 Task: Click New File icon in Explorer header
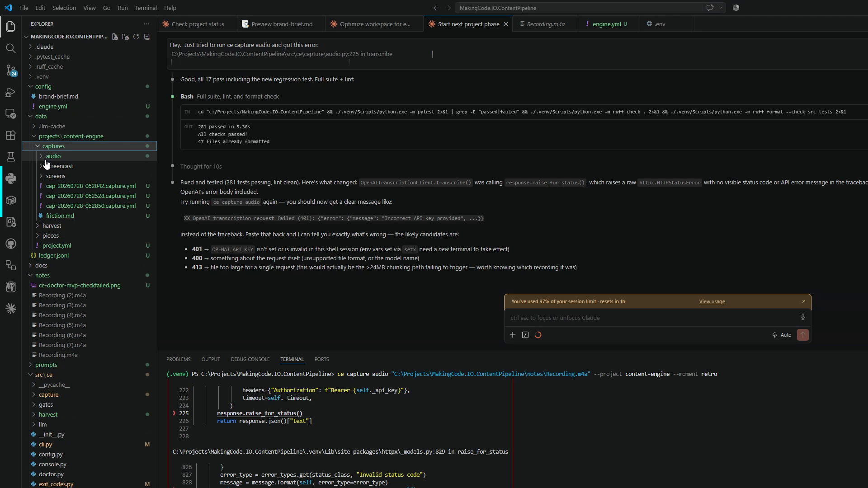coord(115,37)
